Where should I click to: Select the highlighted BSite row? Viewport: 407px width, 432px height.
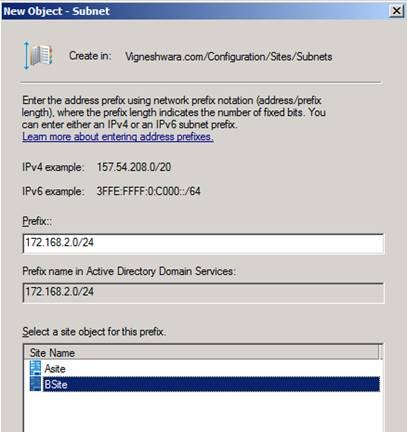211,384
